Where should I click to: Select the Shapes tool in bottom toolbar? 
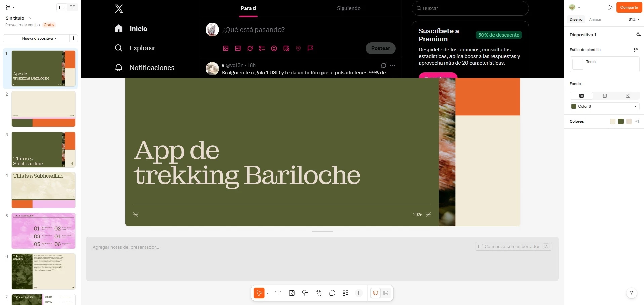[x=305, y=293]
